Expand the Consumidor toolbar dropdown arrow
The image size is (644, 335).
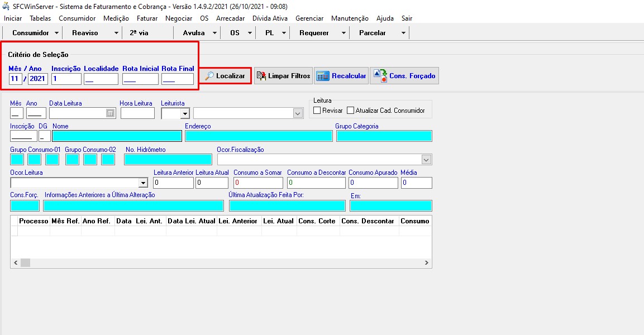click(56, 33)
